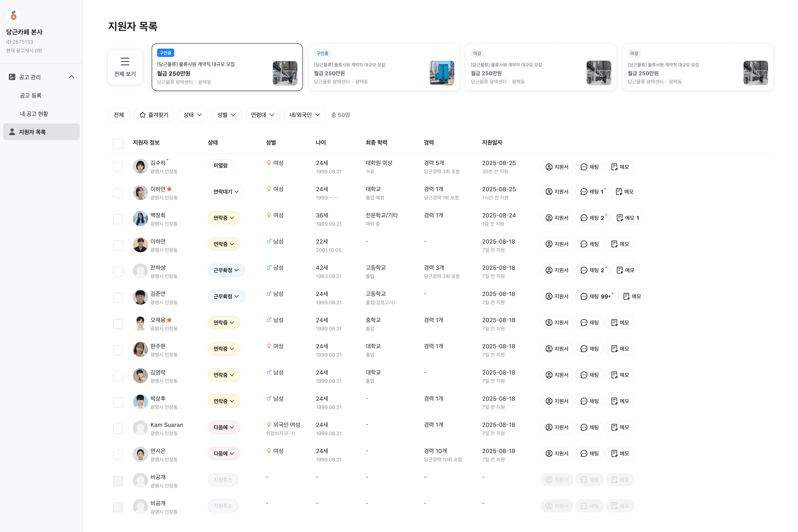Select the second 구인중 job card with blue truck
The image size is (798, 532).
point(384,67)
